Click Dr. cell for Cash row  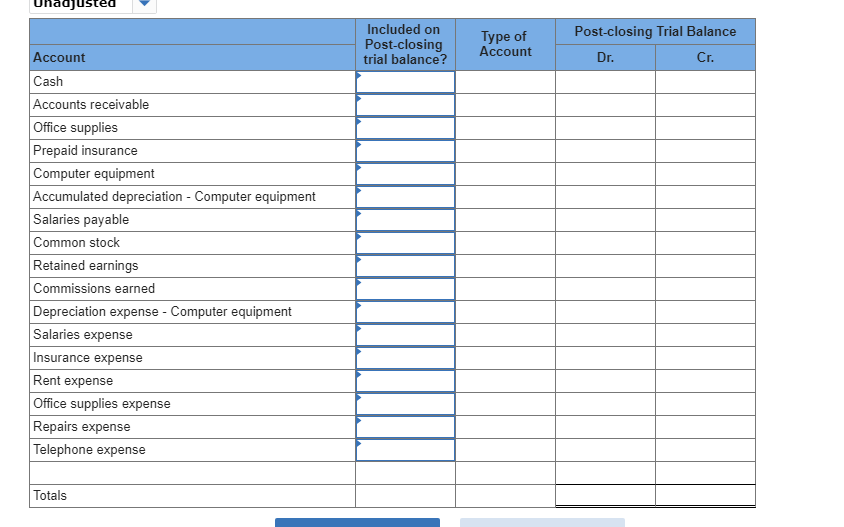pos(606,82)
